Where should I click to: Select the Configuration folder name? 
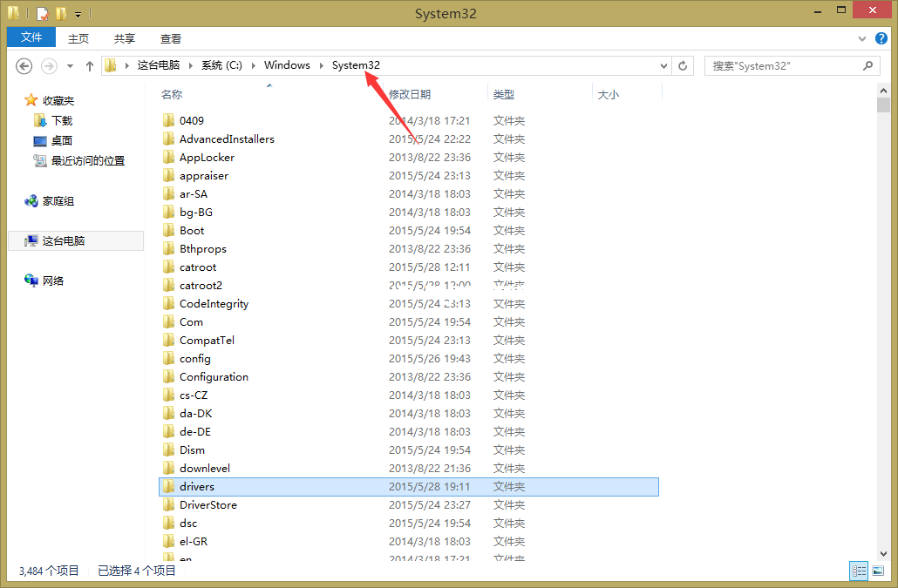coord(214,377)
